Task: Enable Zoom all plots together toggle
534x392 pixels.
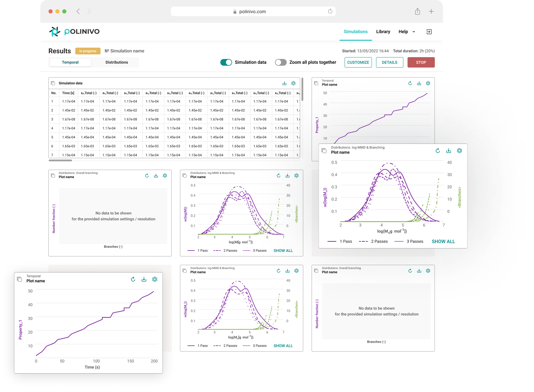Action: point(281,62)
